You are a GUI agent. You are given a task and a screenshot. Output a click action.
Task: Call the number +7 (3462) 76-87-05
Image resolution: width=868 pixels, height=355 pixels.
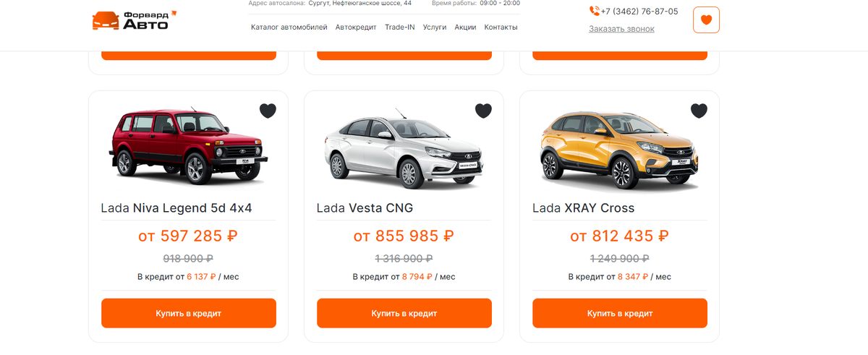pos(639,12)
